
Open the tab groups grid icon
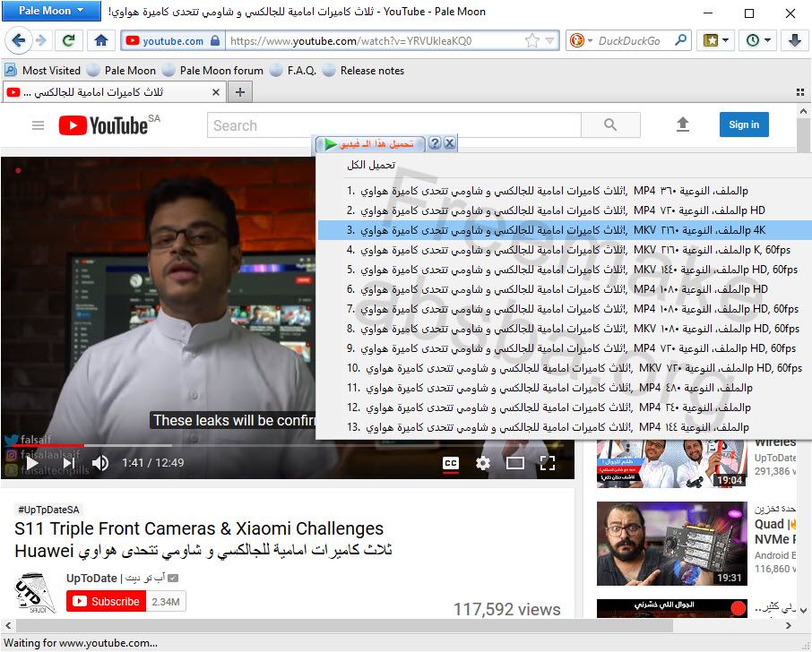click(x=800, y=92)
